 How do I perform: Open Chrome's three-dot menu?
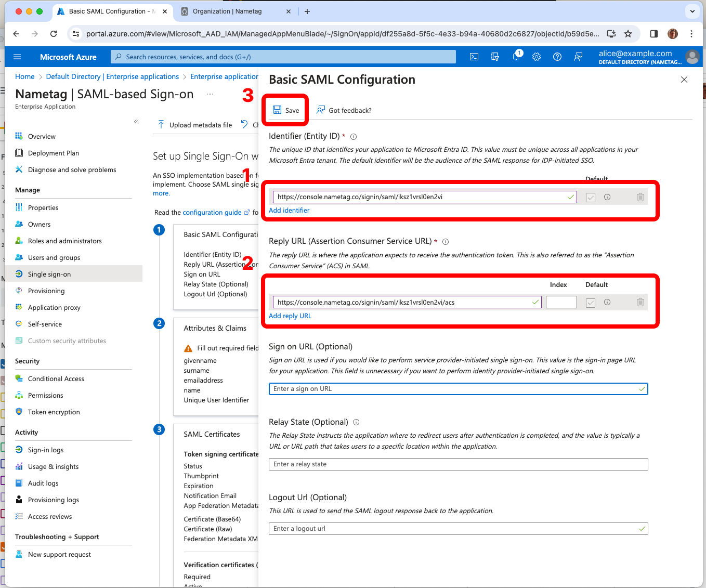click(x=691, y=34)
